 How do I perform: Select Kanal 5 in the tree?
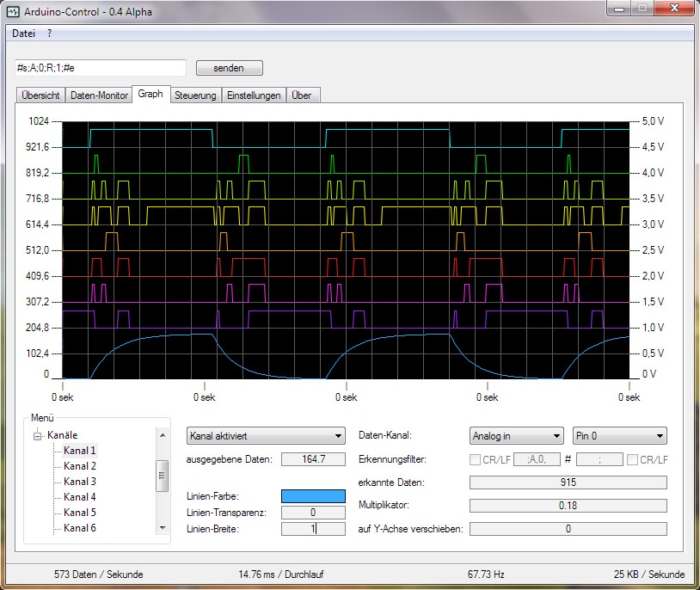79,513
